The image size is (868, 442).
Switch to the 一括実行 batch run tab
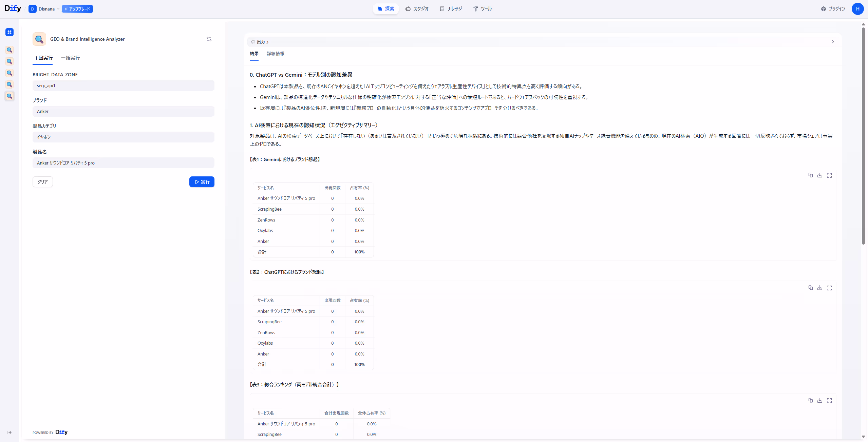pyautogui.click(x=70, y=58)
